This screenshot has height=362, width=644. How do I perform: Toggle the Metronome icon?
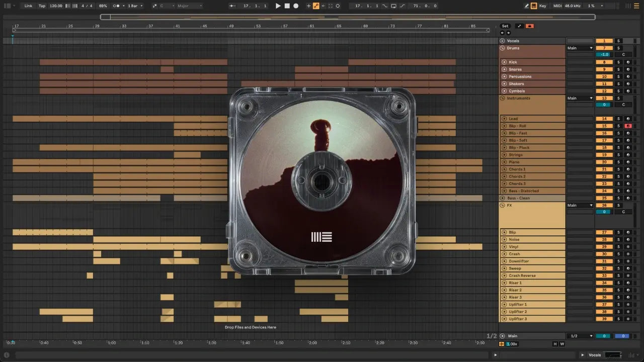(117, 6)
